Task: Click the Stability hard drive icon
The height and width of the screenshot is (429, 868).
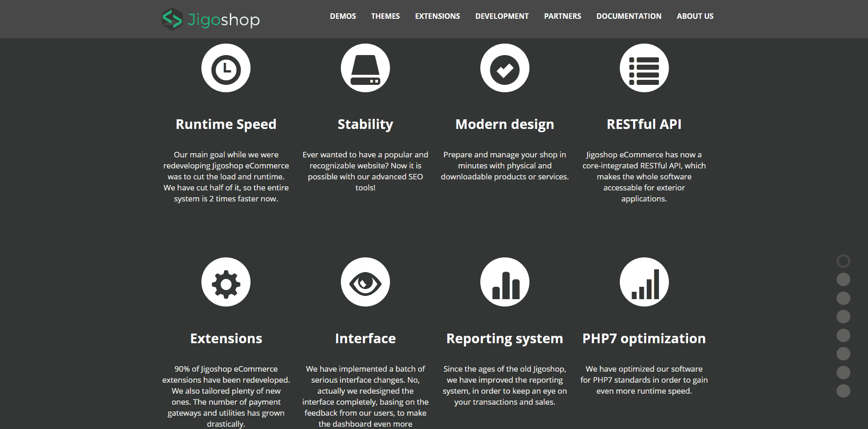Action: (365, 68)
